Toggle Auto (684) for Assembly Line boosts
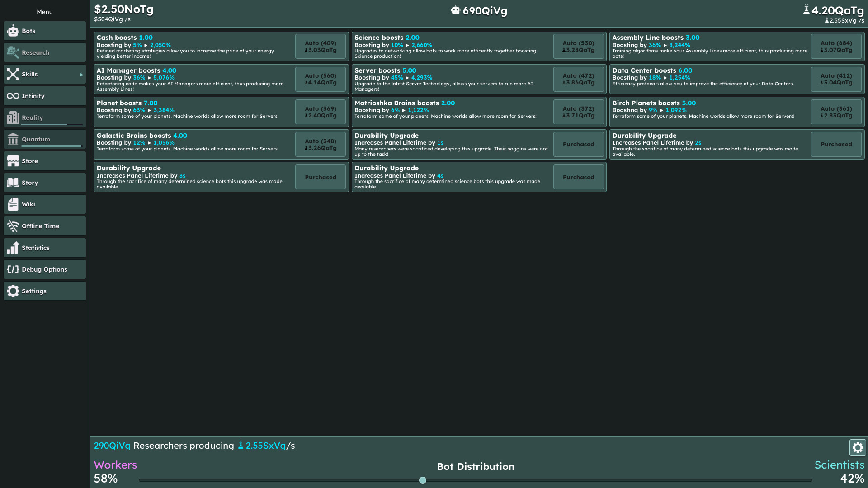The image size is (868, 488). (836, 47)
